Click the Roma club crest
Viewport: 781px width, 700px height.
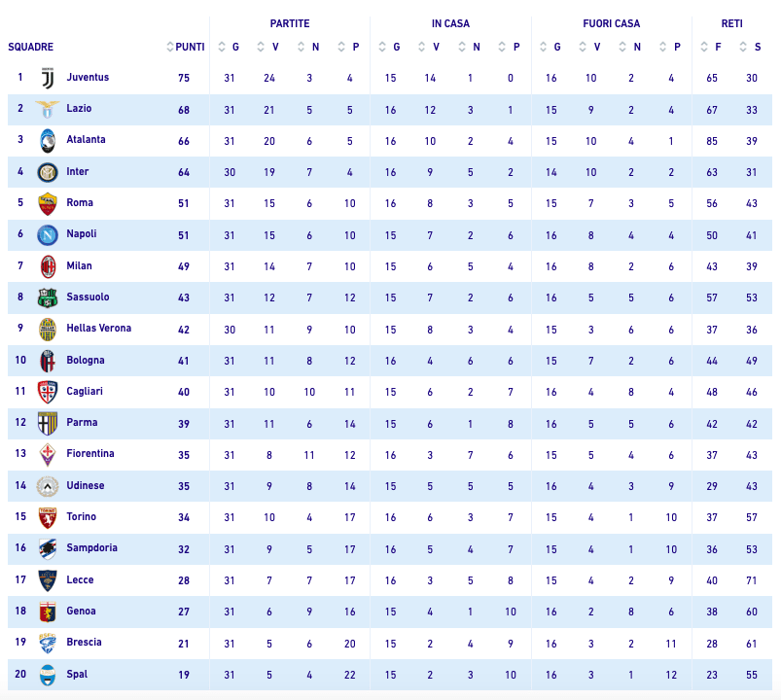[47, 203]
